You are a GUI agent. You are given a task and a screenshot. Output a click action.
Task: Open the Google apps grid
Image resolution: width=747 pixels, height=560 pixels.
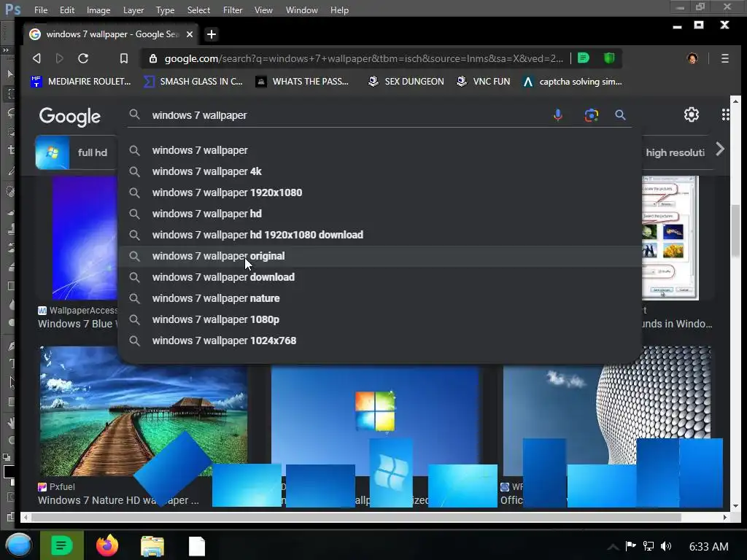725,114
